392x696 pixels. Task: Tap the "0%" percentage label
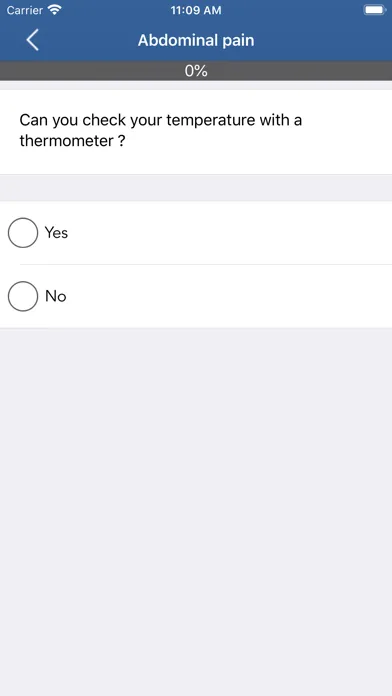[x=196, y=71]
